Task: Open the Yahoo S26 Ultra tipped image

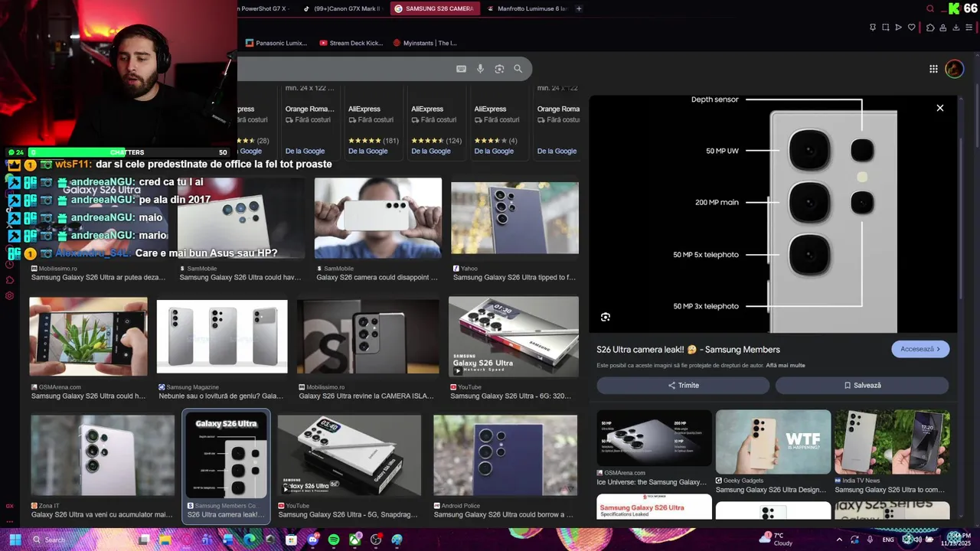Action: (x=514, y=218)
